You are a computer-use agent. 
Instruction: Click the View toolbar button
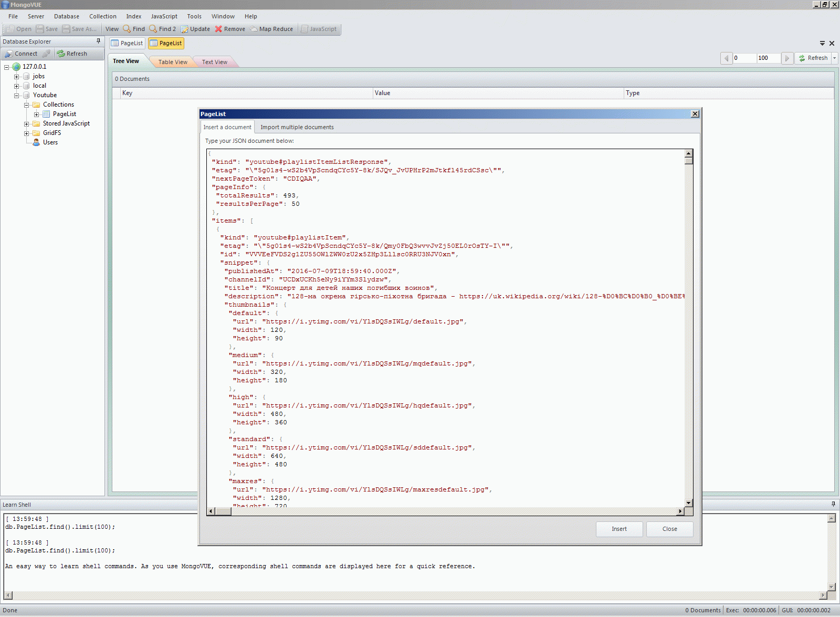112,29
